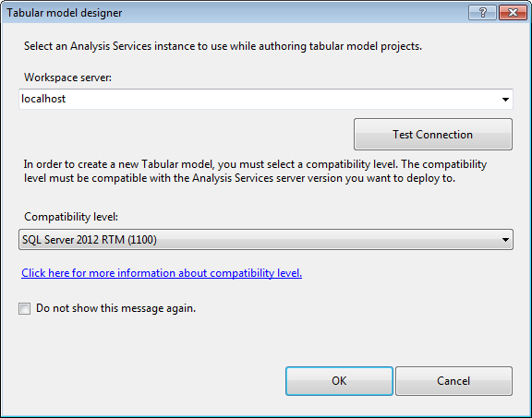Click the 'Workspace server:' label
532x418 pixels.
point(67,78)
